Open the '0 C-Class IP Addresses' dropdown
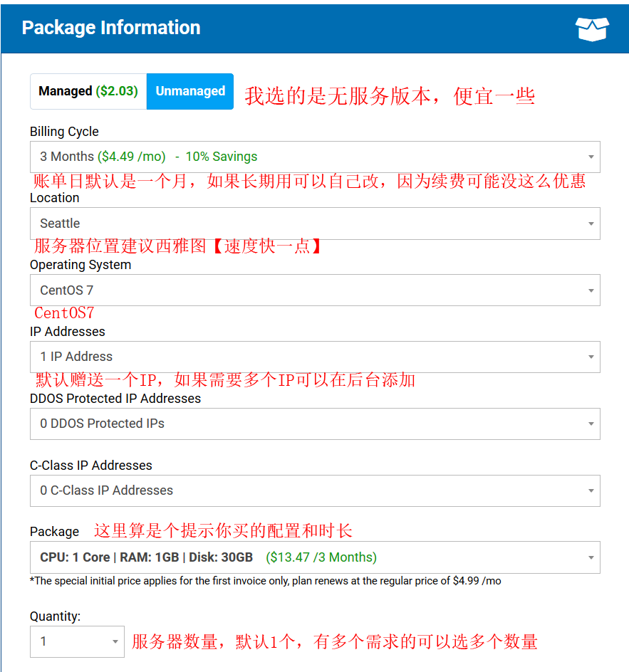629x672 pixels. click(x=313, y=491)
